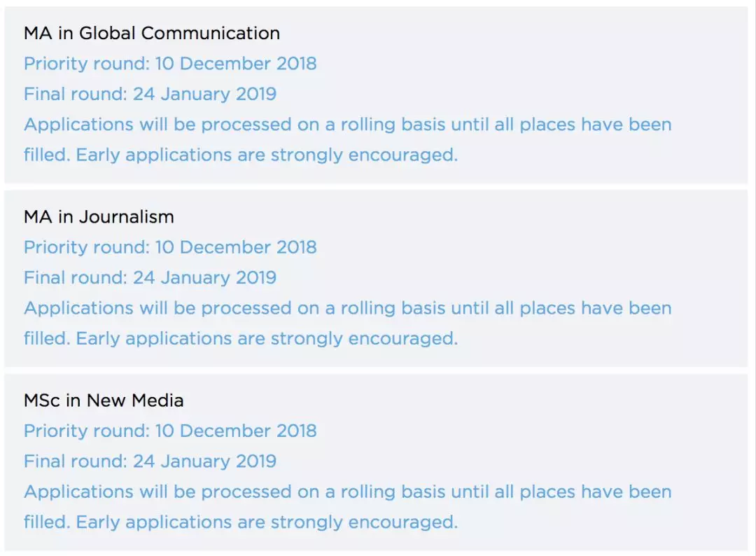Click '10 December 2018' date in the Journalism card

click(x=236, y=247)
